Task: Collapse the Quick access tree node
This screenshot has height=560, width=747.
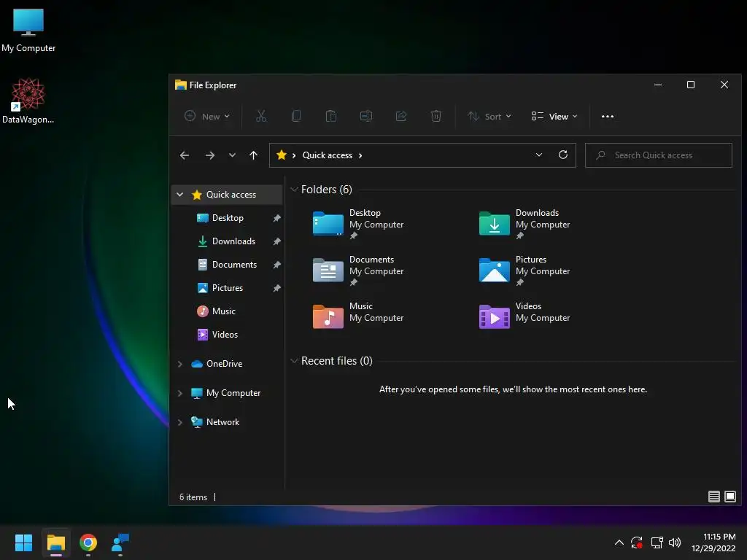Action: coord(179,194)
